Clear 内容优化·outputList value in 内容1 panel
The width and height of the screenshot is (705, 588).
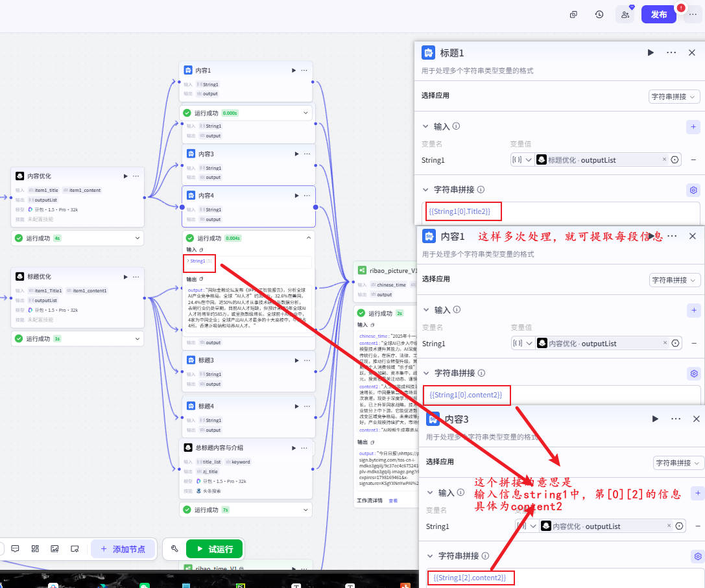pos(665,342)
